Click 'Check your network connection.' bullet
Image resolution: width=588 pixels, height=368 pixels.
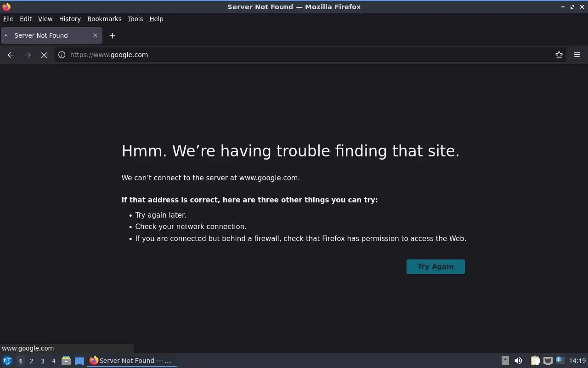coord(191,226)
